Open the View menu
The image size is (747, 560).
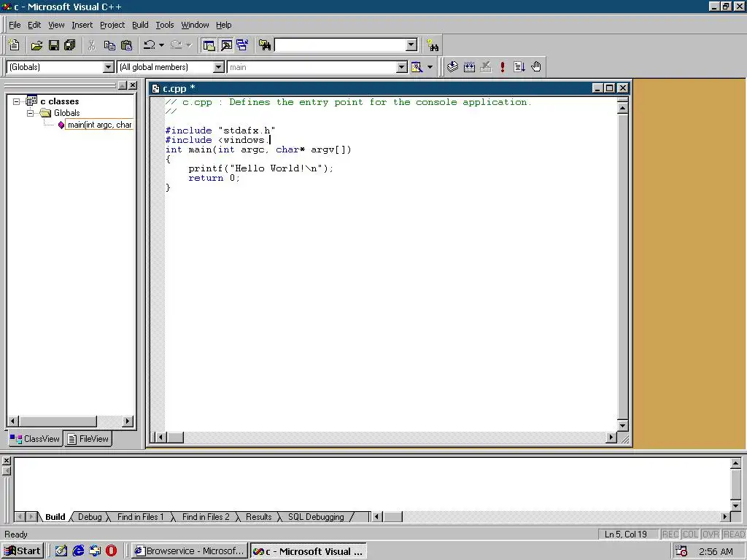pyautogui.click(x=56, y=25)
